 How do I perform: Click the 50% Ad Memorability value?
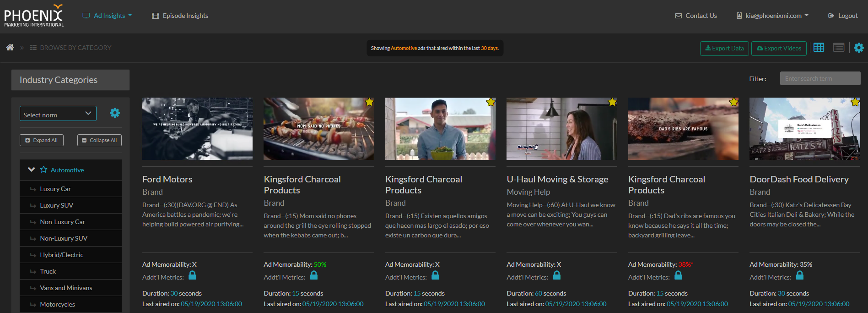point(320,264)
